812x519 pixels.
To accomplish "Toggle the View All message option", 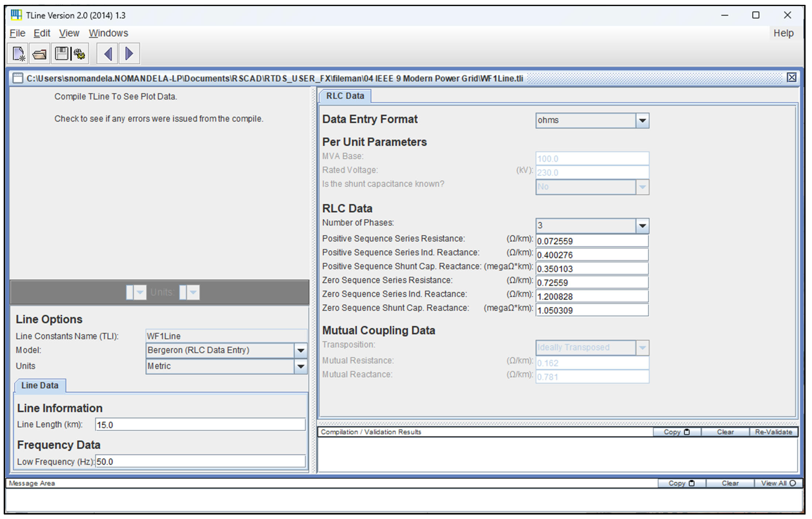I will click(778, 483).
